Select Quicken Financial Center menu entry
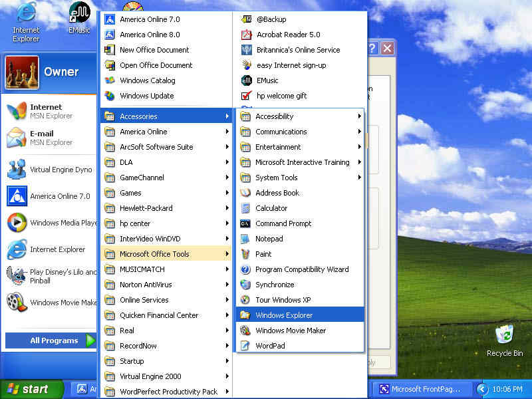The width and height of the screenshot is (532, 399). [166, 315]
